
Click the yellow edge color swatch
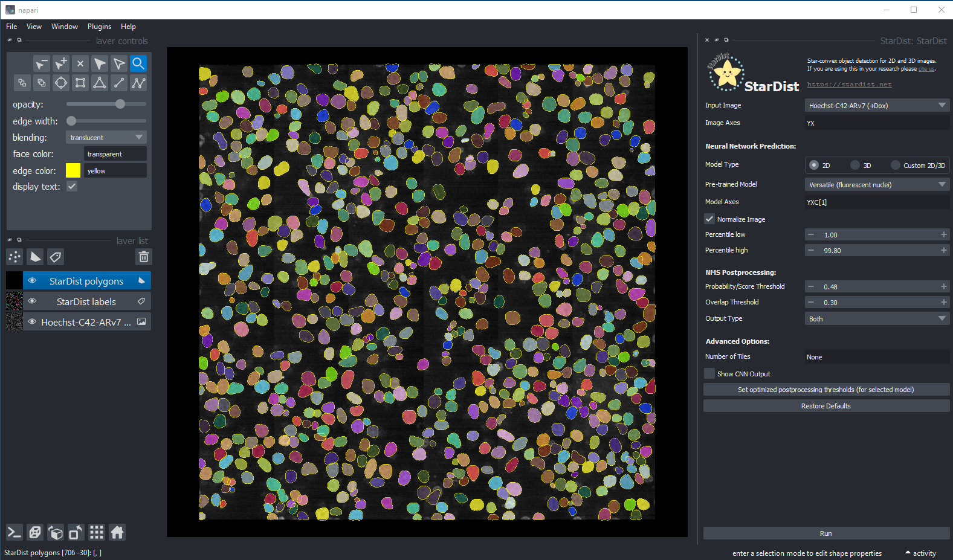tap(73, 170)
